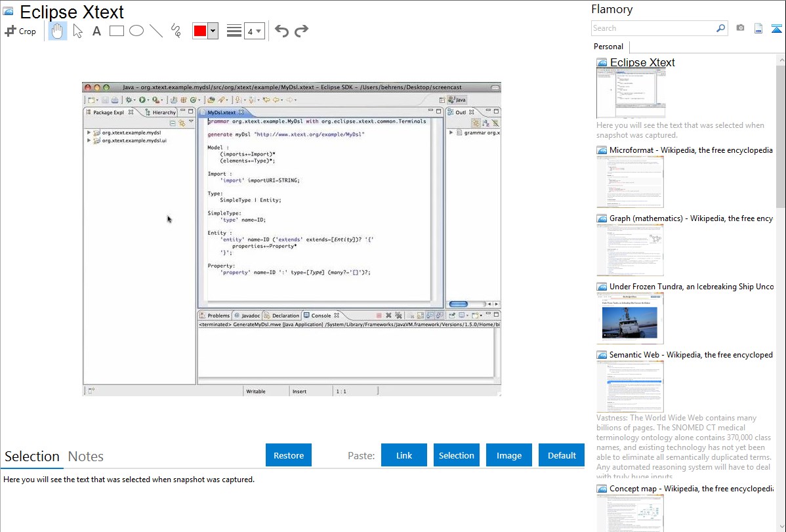Click the camera capture icon
This screenshot has width=786, height=532.
click(740, 28)
